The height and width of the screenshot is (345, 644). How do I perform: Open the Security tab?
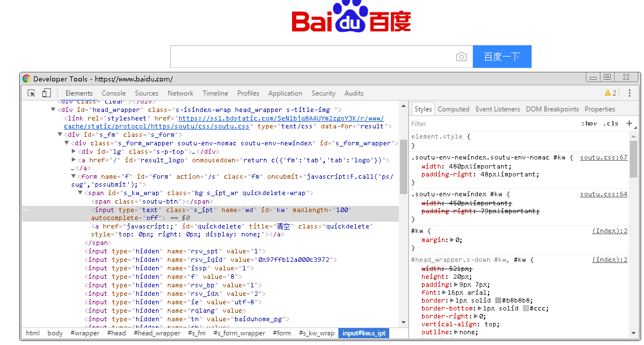(x=324, y=93)
